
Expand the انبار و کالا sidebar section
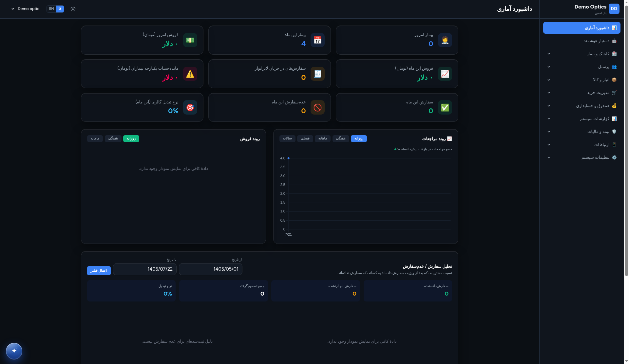click(x=582, y=80)
